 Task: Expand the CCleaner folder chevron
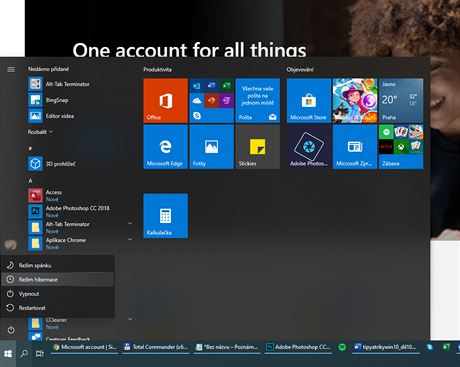click(130, 319)
